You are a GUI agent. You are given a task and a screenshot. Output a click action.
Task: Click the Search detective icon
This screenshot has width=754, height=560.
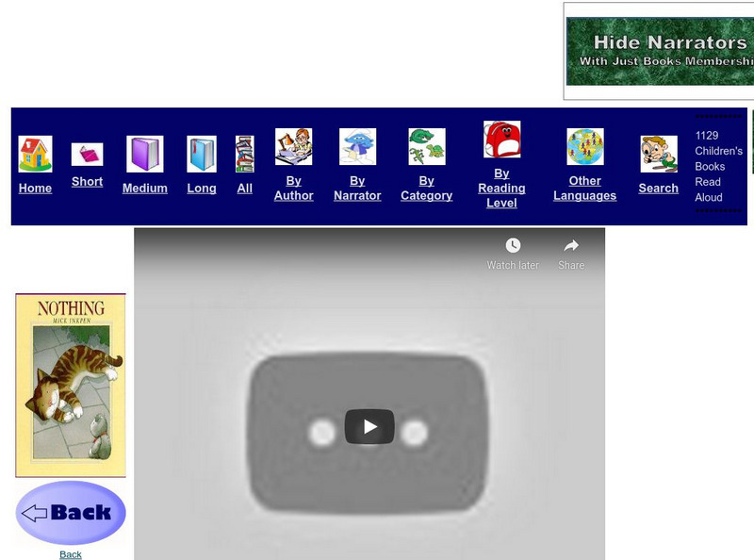(659, 154)
